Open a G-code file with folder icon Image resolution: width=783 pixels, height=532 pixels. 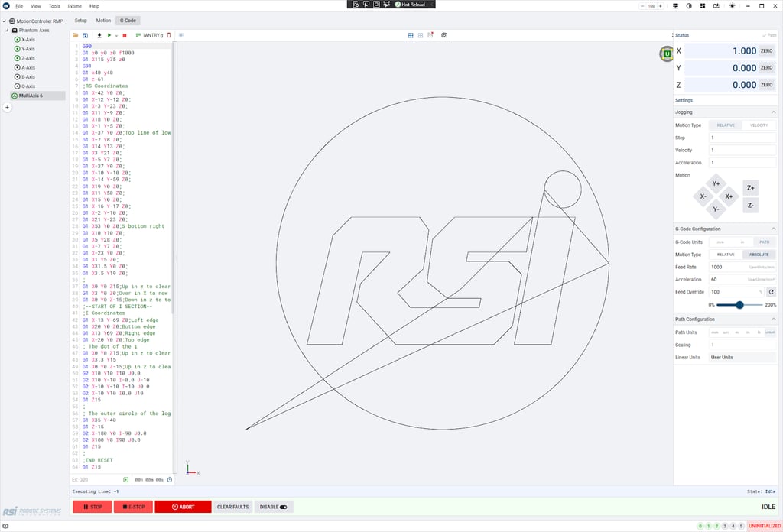click(x=76, y=35)
